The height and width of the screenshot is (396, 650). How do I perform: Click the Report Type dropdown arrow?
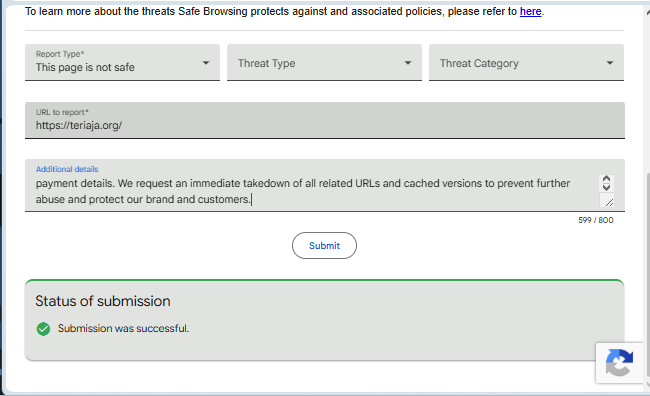point(206,63)
